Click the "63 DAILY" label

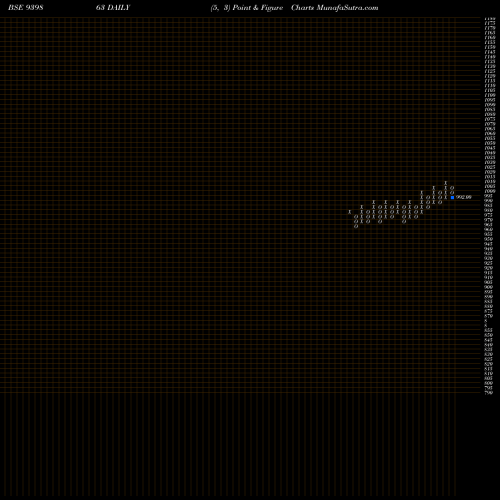click(113, 8)
